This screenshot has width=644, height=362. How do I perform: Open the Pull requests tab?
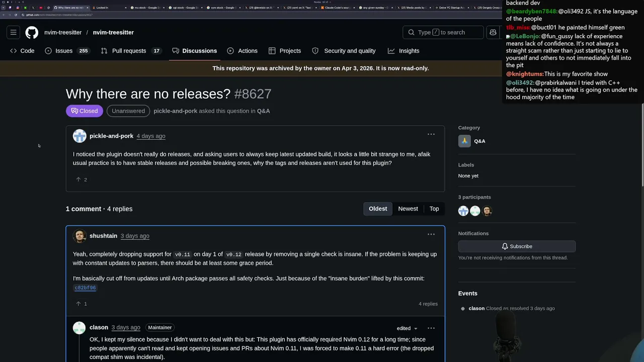pos(131,51)
